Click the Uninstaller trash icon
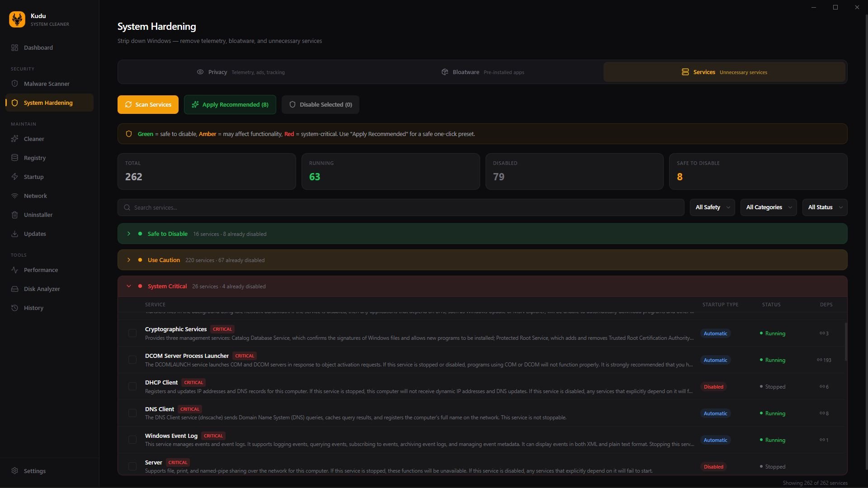Viewport: 868px width, 488px height. [14, 215]
